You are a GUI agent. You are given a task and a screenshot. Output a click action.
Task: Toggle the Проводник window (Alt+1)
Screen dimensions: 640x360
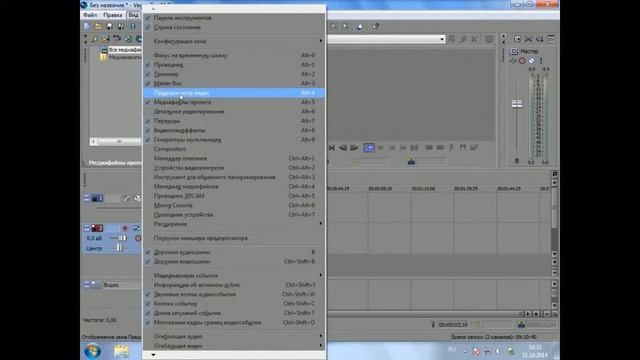click(235, 64)
